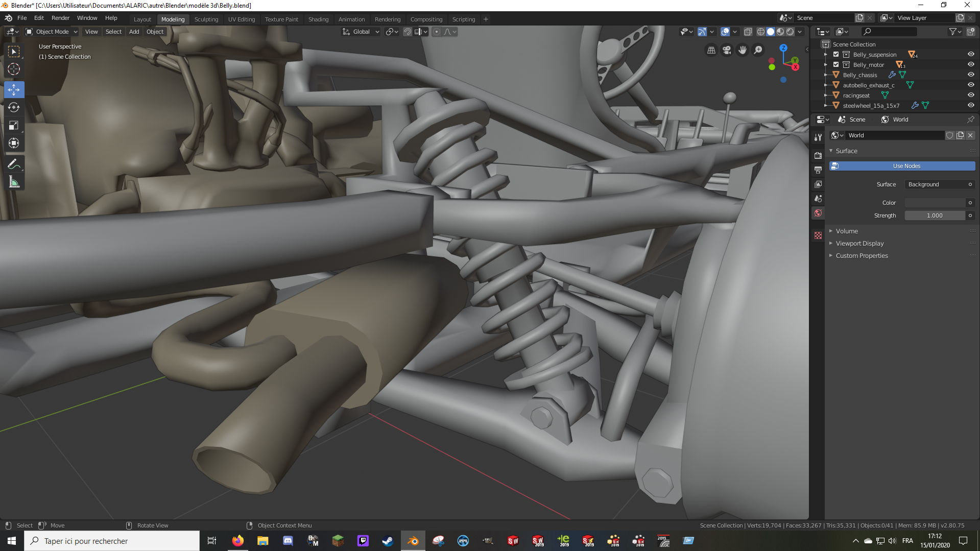Switch to the Sculpting workspace tab
980x551 pixels.
tap(206, 19)
